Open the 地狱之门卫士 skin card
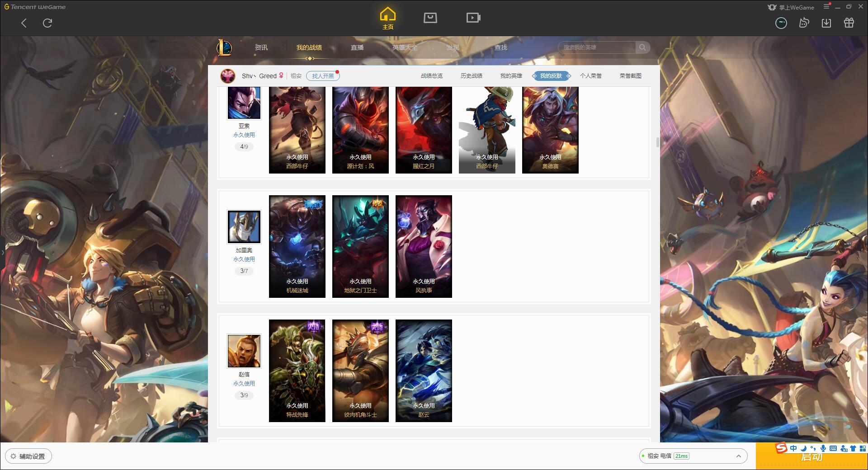 click(360, 246)
